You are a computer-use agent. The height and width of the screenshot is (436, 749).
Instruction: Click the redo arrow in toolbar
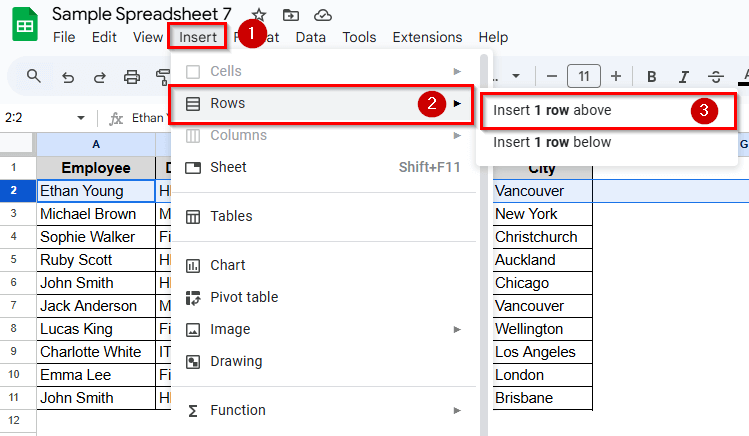99,76
